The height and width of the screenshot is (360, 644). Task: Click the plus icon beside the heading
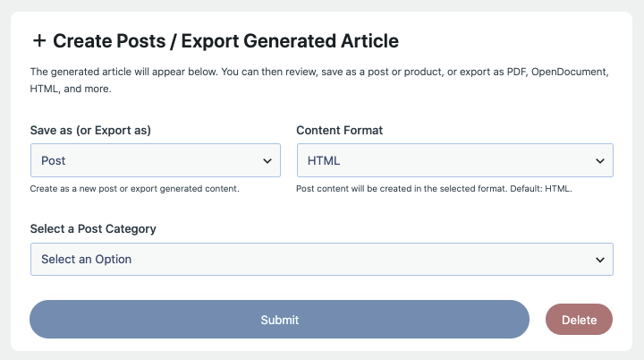(39, 40)
